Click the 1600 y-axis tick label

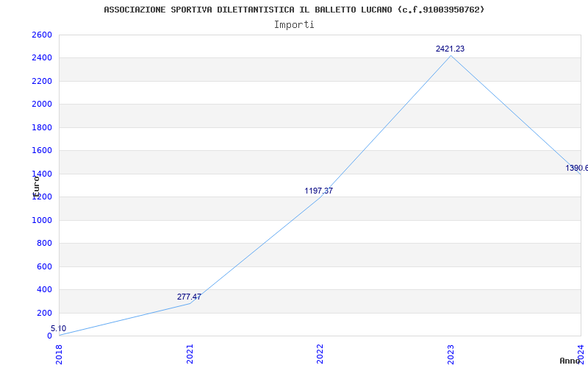click(42, 151)
